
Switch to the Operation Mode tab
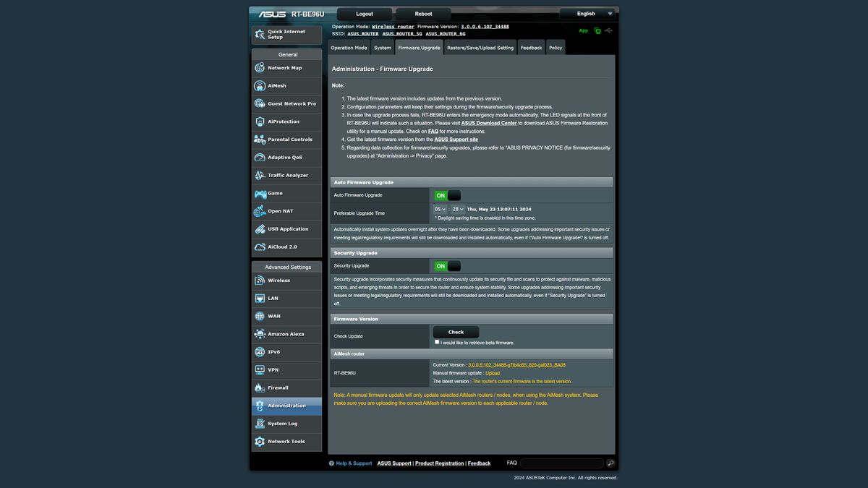pyautogui.click(x=349, y=48)
